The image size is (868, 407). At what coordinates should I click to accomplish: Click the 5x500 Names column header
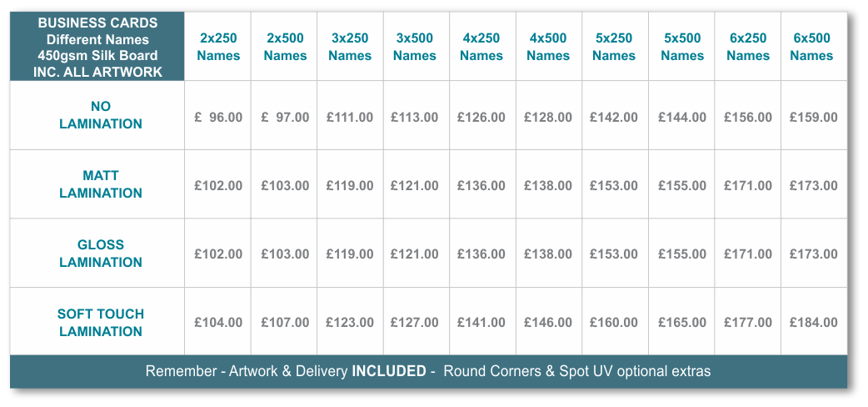tap(682, 47)
